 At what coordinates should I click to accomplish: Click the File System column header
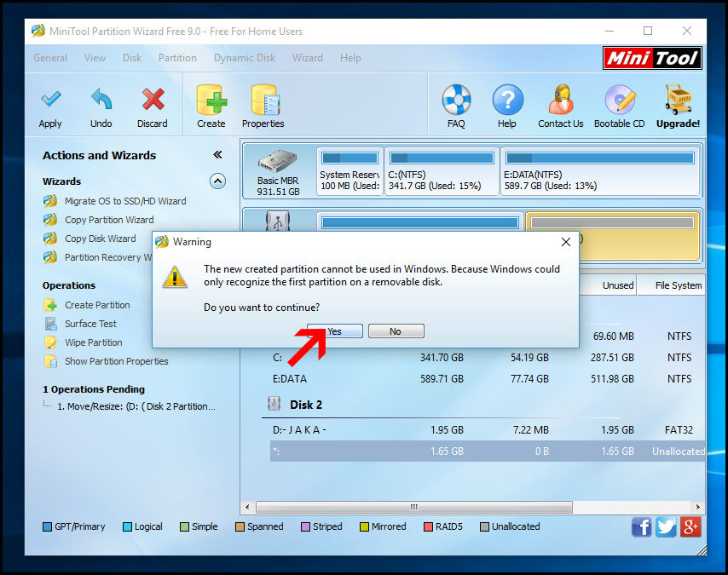pos(672,285)
